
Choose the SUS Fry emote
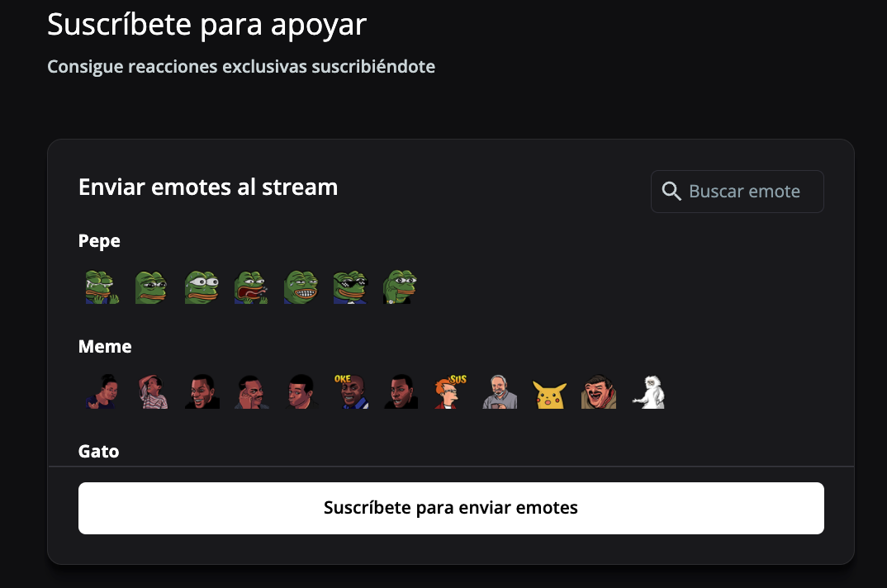point(450,391)
